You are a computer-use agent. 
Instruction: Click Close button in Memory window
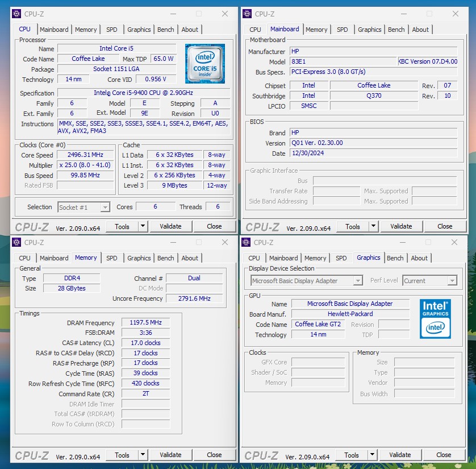click(214, 455)
